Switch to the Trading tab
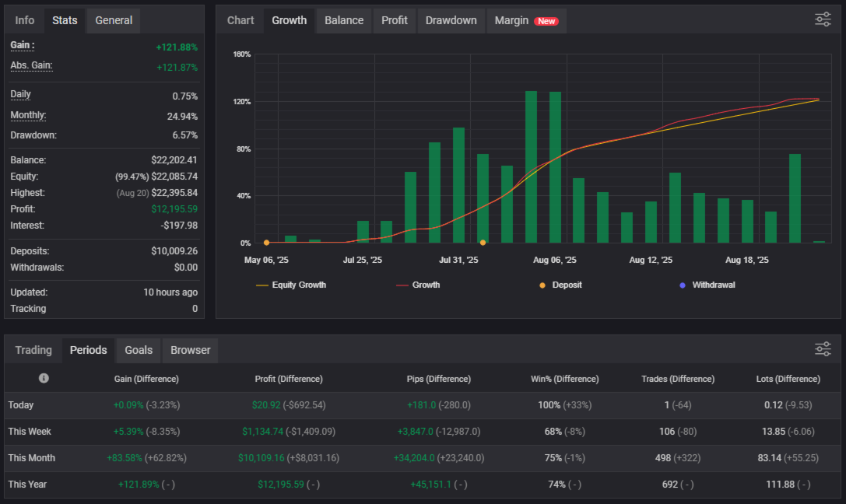The width and height of the screenshot is (846, 504). point(33,350)
